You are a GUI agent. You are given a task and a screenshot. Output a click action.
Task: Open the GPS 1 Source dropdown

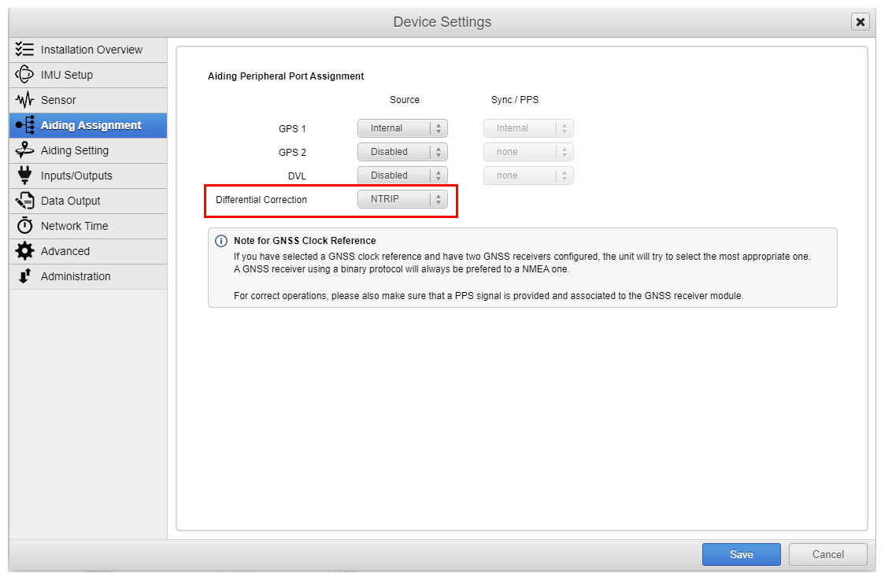[402, 128]
